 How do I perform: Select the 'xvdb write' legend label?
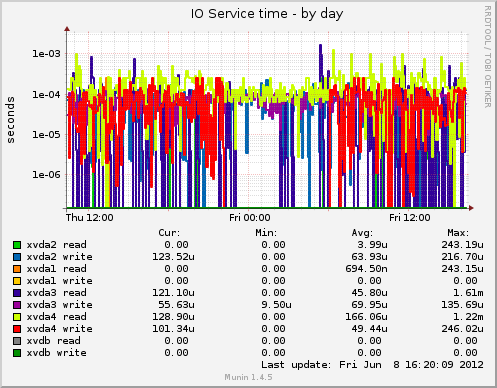pyautogui.click(x=57, y=353)
